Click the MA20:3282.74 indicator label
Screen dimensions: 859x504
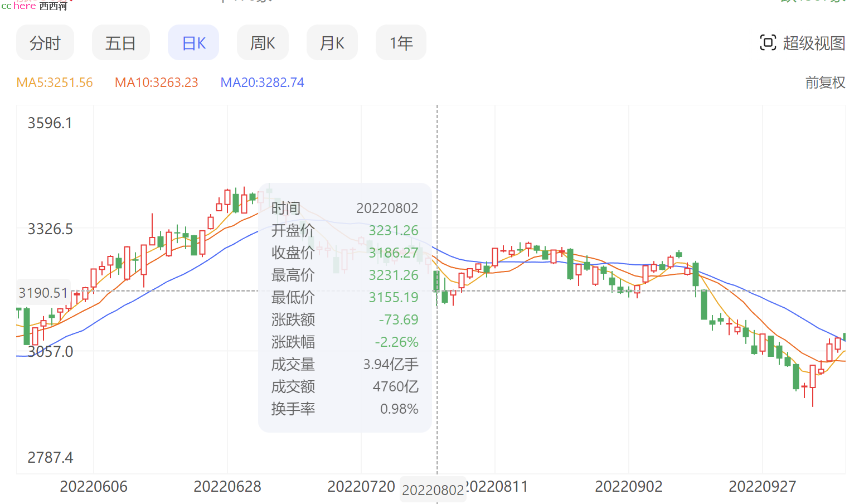pos(262,83)
